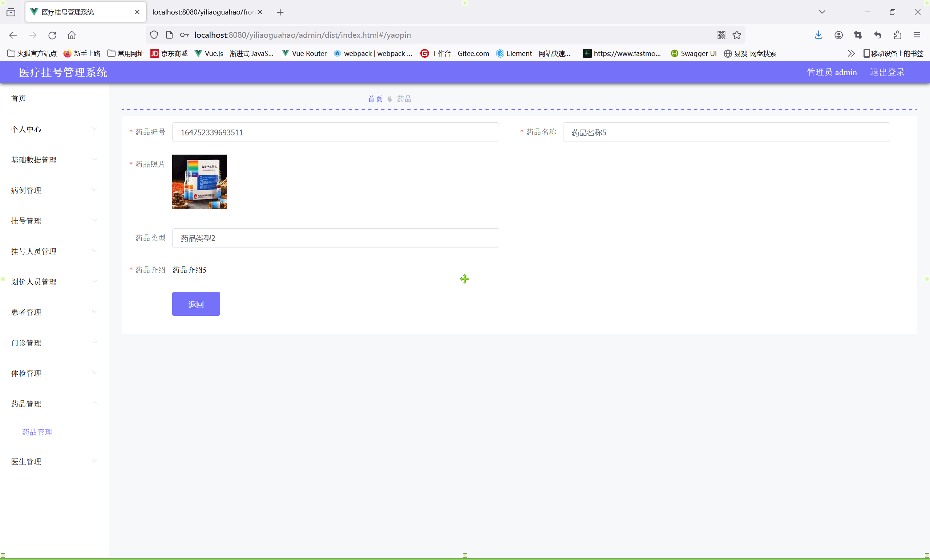This screenshot has height=560, width=930.
Task: Click the 首页 breadcrumb link
Action: (375, 99)
